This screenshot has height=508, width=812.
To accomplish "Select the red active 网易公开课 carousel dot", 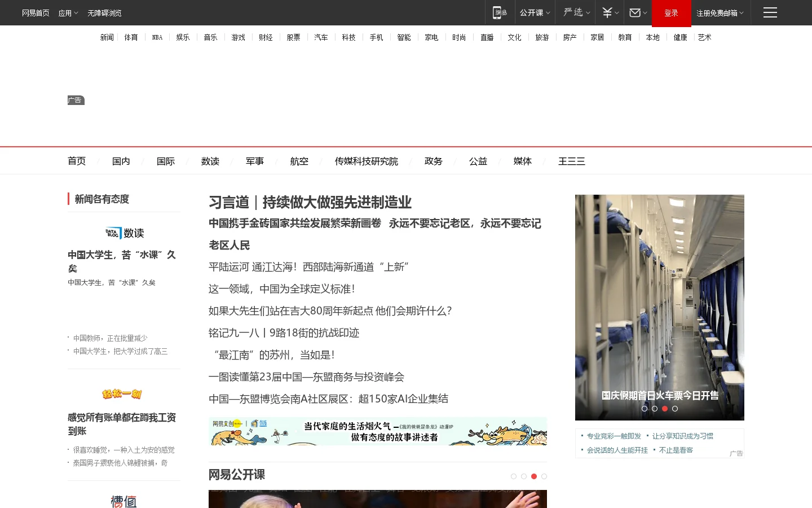I will (534, 476).
